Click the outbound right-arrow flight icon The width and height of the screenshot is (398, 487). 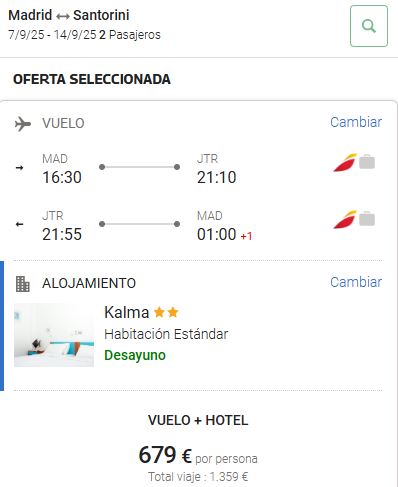[20, 167]
